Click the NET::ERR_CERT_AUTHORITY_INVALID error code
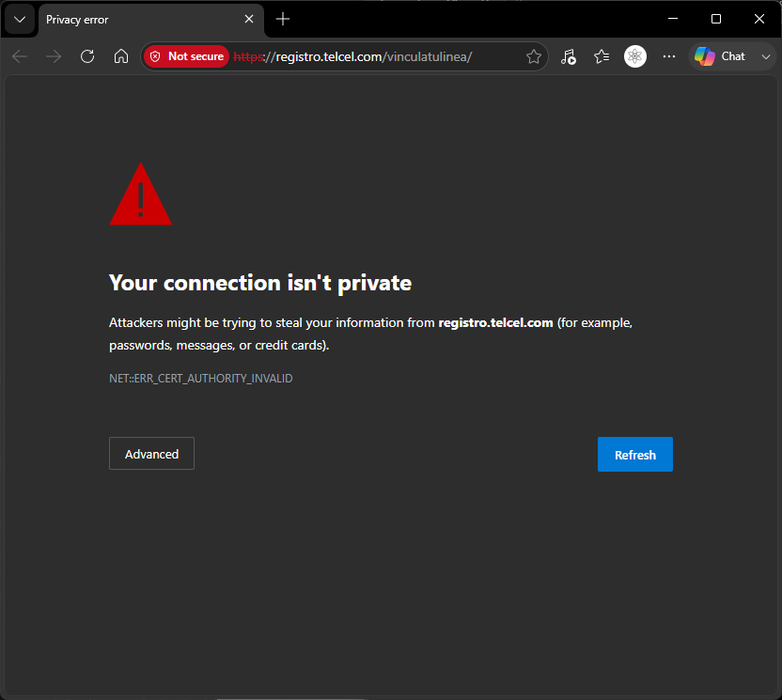This screenshot has height=700, width=782. click(201, 379)
